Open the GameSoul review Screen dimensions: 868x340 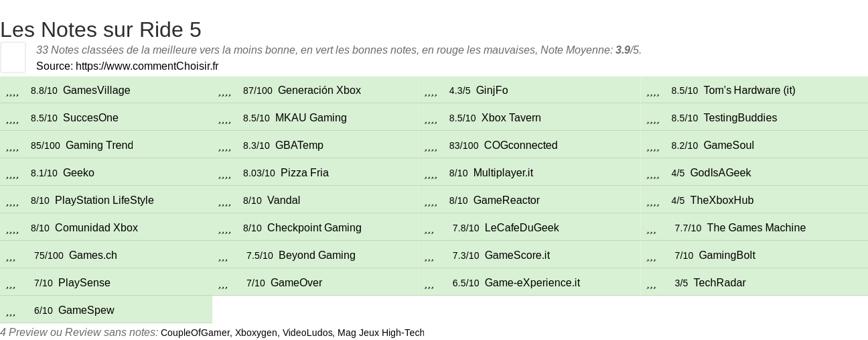pos(729,146)
